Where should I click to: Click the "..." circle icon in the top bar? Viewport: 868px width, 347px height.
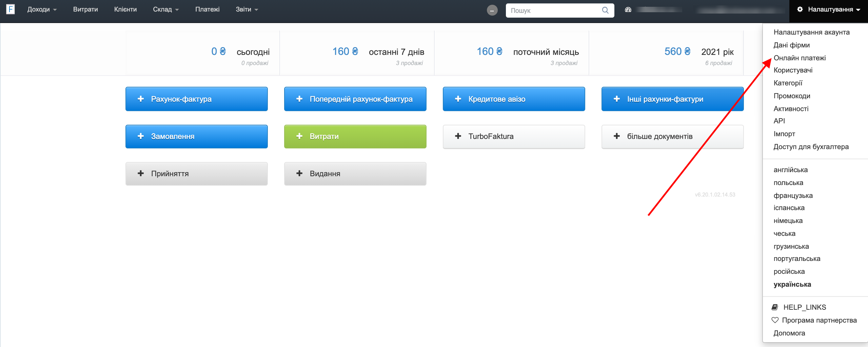pyautogui.click(x=492, y=10)
